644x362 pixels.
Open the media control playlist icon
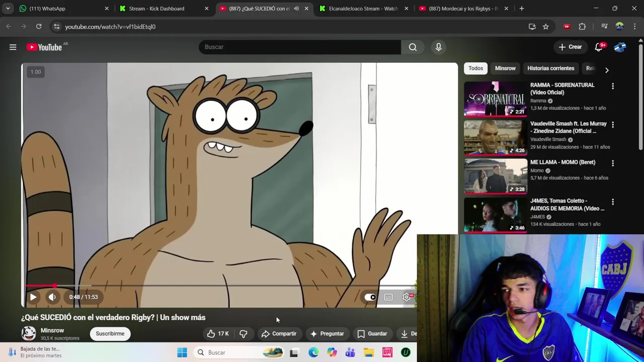604,27
